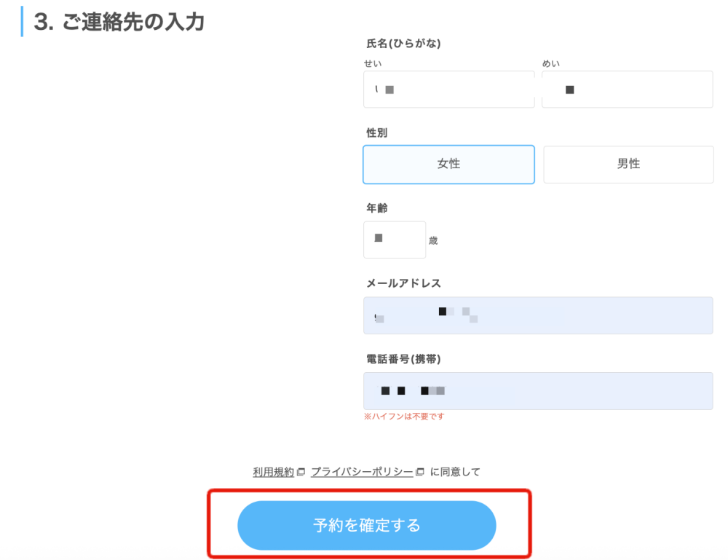Click the に同意して agreement text

coord(456,471)
